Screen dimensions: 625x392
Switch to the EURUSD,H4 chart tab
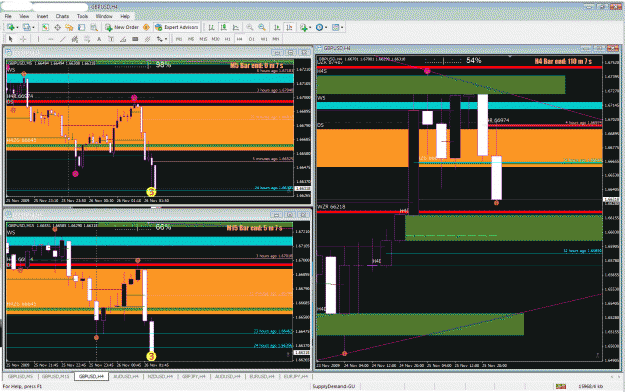pyautogui.click(x=261, y=376)
